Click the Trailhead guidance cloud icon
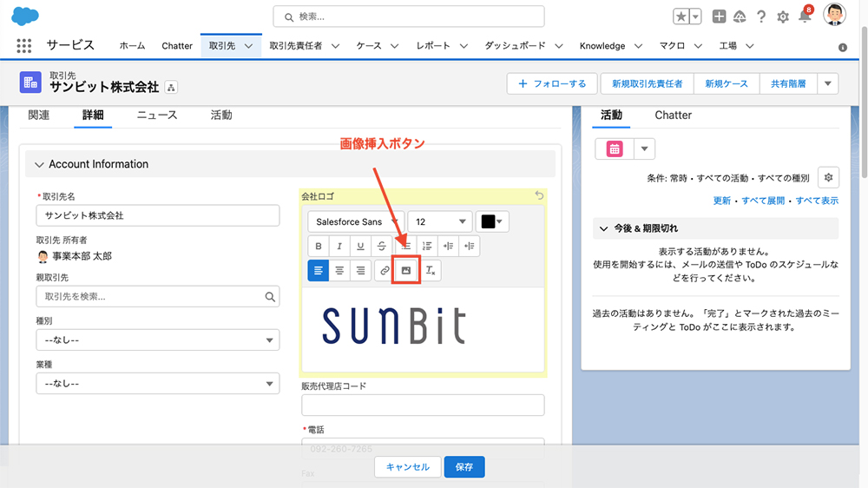This screenshot has height=488, width=868. 740,16
